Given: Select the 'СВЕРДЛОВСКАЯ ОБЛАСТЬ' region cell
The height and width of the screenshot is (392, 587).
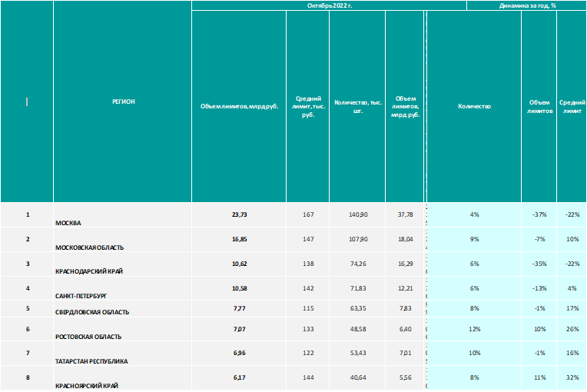Looking at the screenshot, I should tap(122, 309).
